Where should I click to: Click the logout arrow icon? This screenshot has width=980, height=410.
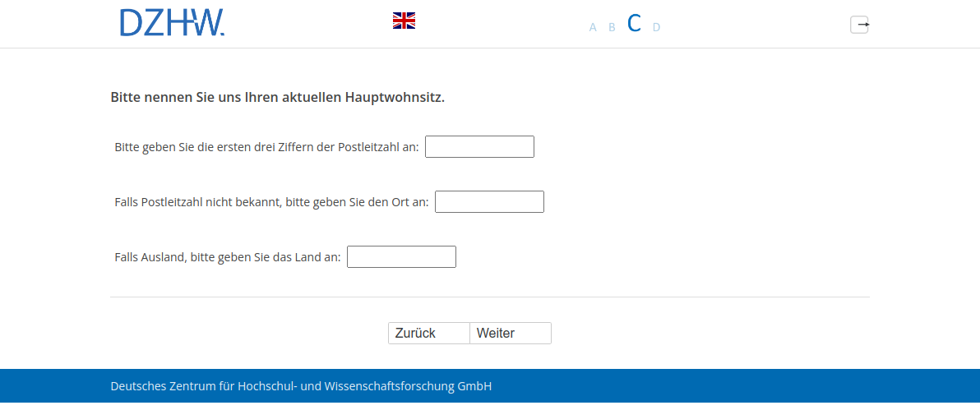(859, 25)
